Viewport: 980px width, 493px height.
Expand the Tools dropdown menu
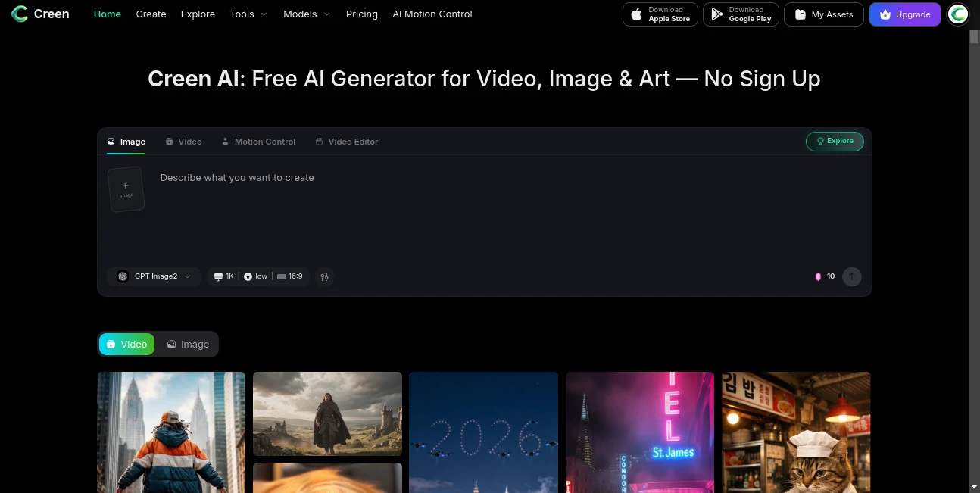(x=248, y=14)
